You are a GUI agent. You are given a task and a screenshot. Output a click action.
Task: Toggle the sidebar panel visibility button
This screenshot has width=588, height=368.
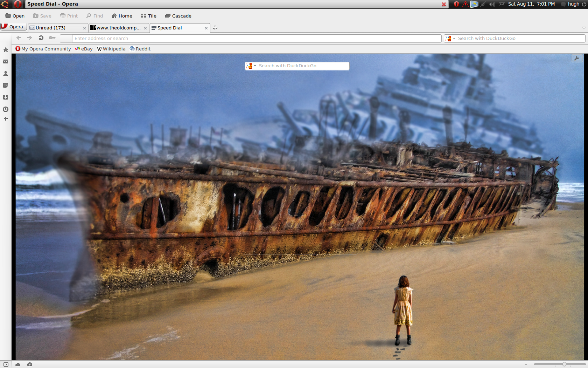click(x=6, y=364)
